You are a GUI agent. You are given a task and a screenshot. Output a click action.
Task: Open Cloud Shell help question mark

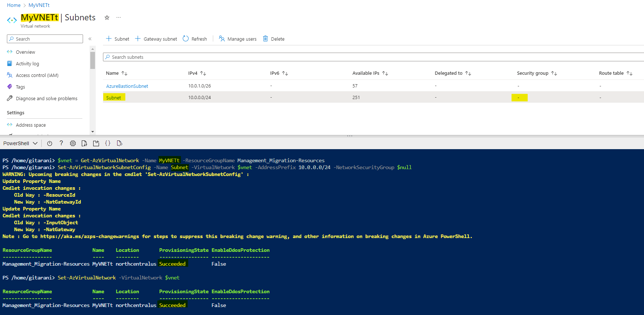[61, 143]
